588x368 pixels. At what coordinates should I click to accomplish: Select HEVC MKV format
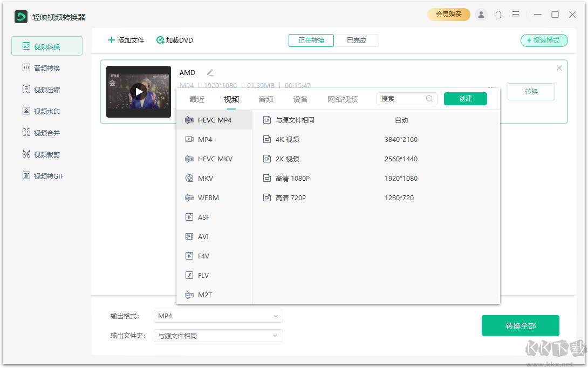[214, 159]
